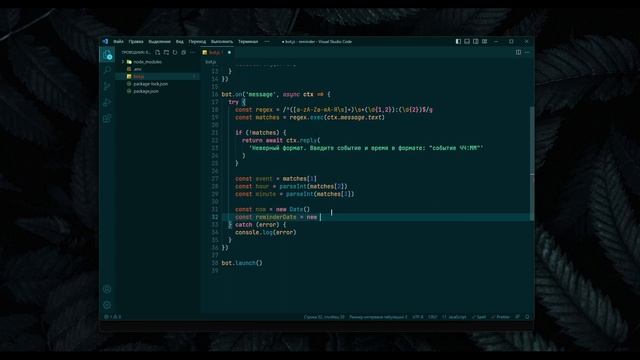The width and height of the screenshot is (640, 360).
Task: Change tab size in status bar
Action: pyautogui.click(x=378, y=317)
